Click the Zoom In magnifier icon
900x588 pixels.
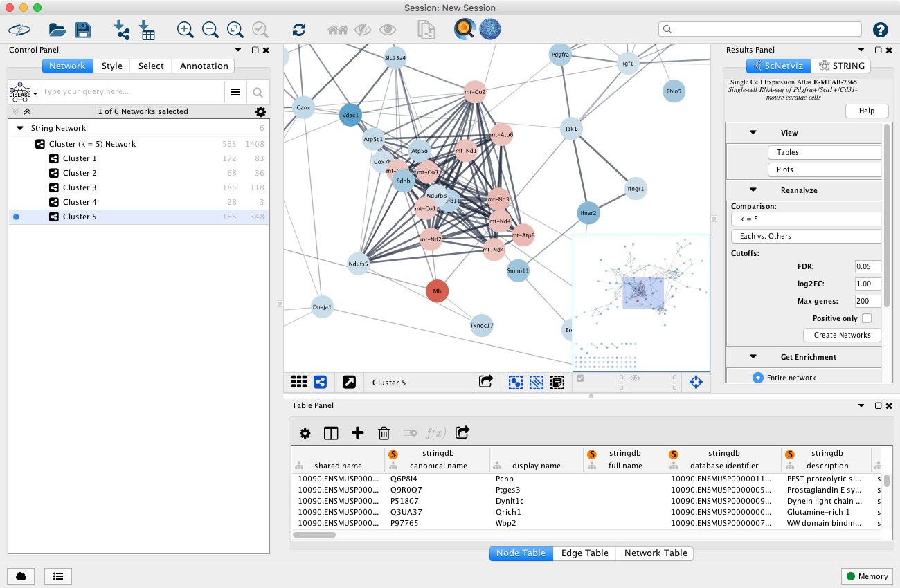185,30
